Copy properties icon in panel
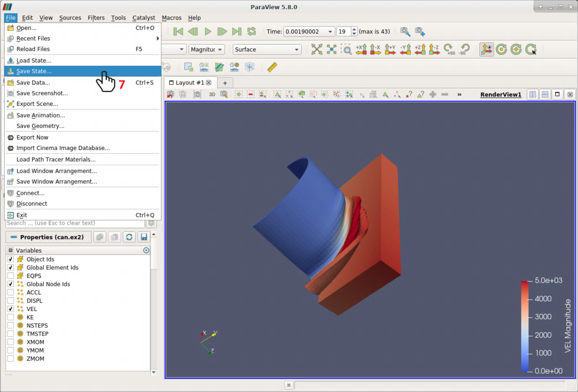The width and height of the screenshot is (578, 392). (x=100, y=237)
